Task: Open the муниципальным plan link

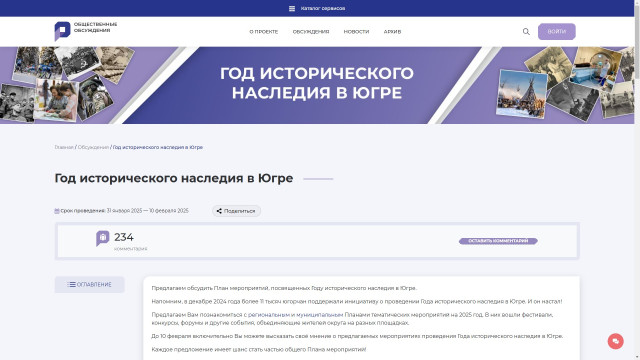Action: 320,315
